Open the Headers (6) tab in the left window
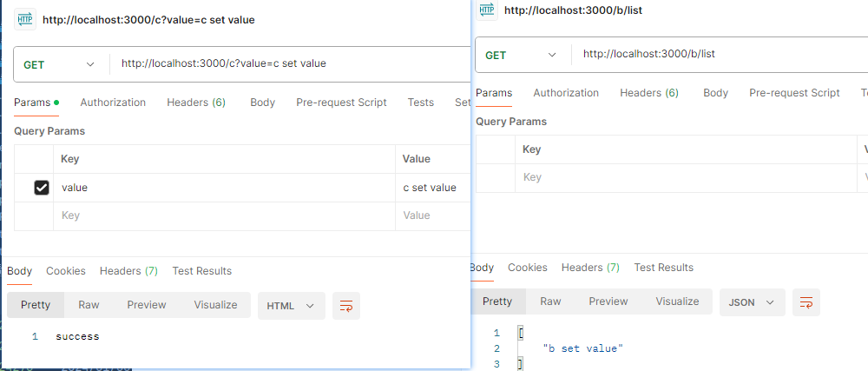This screenshot has width=868, height=371. pyautogui.click(x=196, y=103)
